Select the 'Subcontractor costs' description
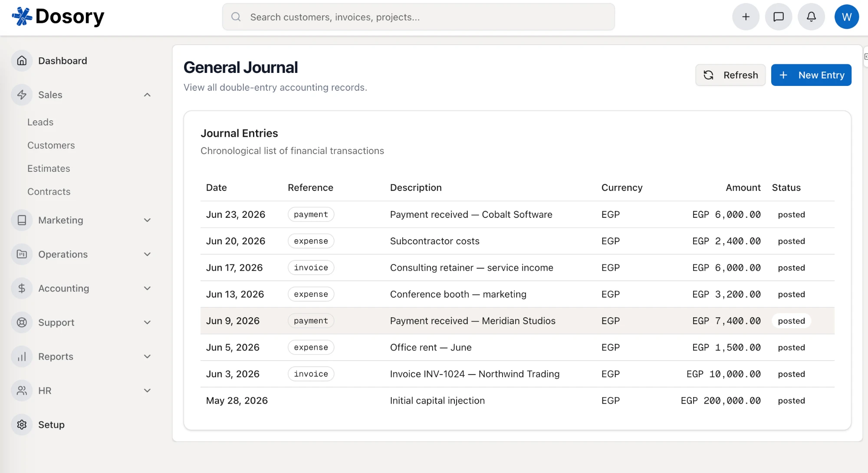The image size is (868, 473). pos(434,241)
